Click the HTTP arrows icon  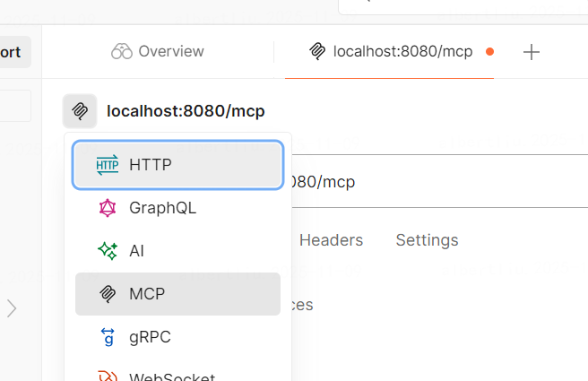108,165
